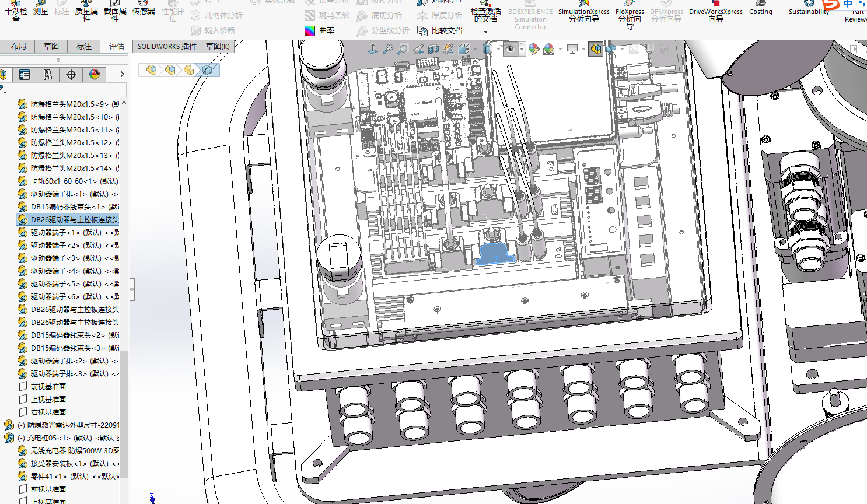Click the Zoom to Fit icon
Image resolution: width=867 pixels, height=504 pixels.
coord(388,50)
